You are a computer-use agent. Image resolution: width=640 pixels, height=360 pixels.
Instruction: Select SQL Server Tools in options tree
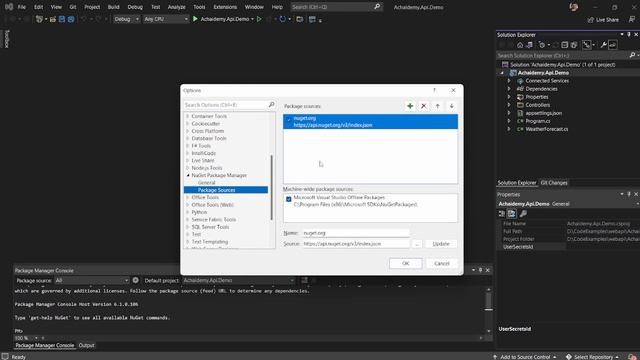210,227
